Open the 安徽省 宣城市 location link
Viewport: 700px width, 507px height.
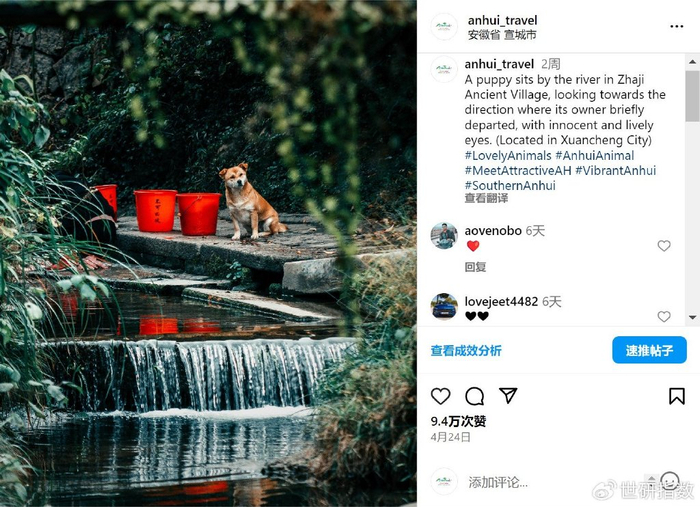502,35
